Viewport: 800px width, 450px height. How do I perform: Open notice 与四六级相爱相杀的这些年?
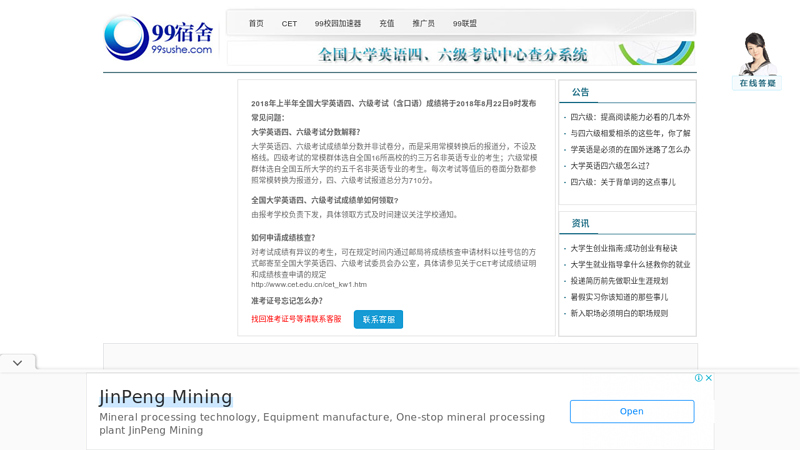click(630, 133)
